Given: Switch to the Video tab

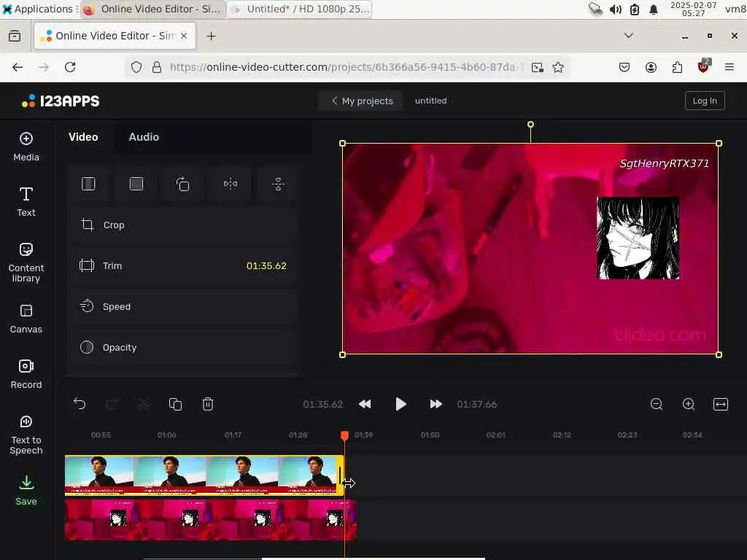Looking at the screenshot, I should pos(83,137).
